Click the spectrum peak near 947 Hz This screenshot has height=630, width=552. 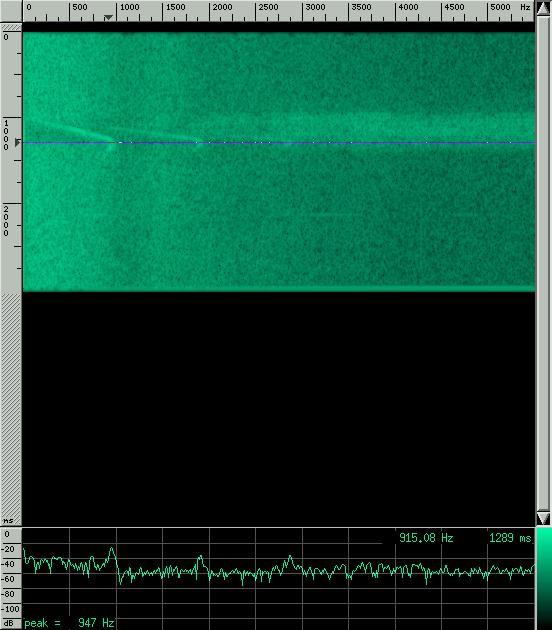(x=112, y=548)
